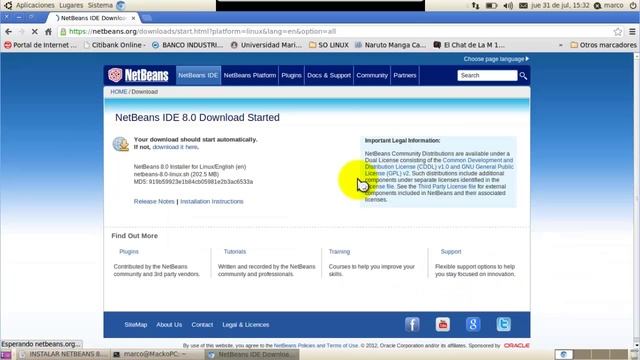Screen dimensions: 640x360
Task: Click the 'download it here' link
Action: (175, 147)
